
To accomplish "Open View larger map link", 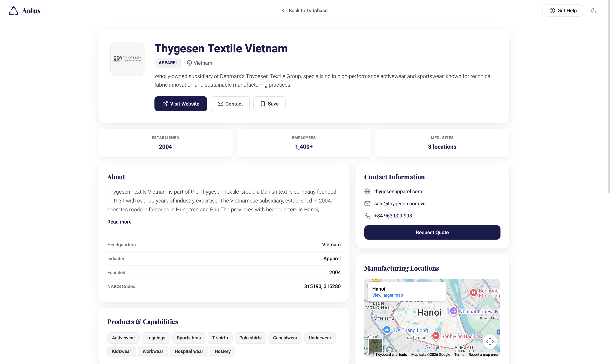I will [x=387, y=295].
